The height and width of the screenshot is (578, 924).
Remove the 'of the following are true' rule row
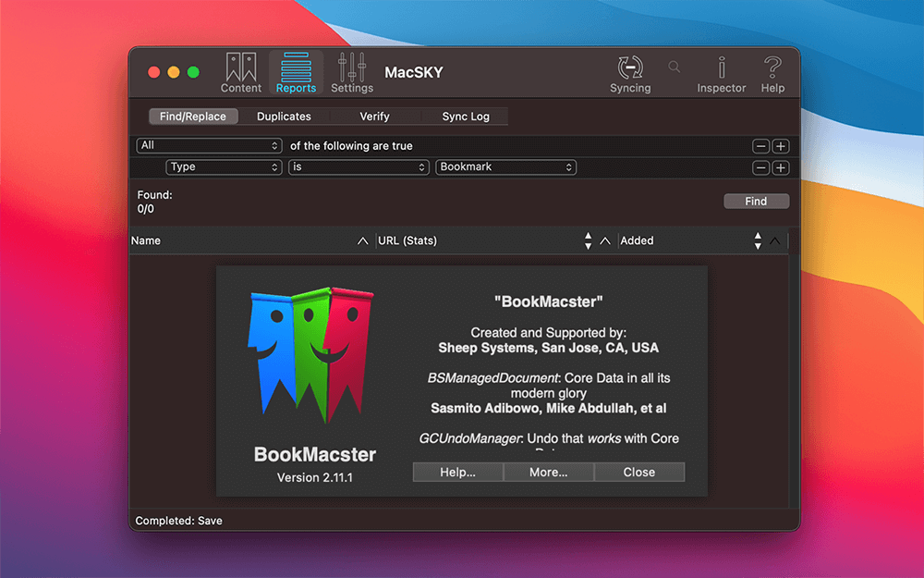click(x=760, y=146)
